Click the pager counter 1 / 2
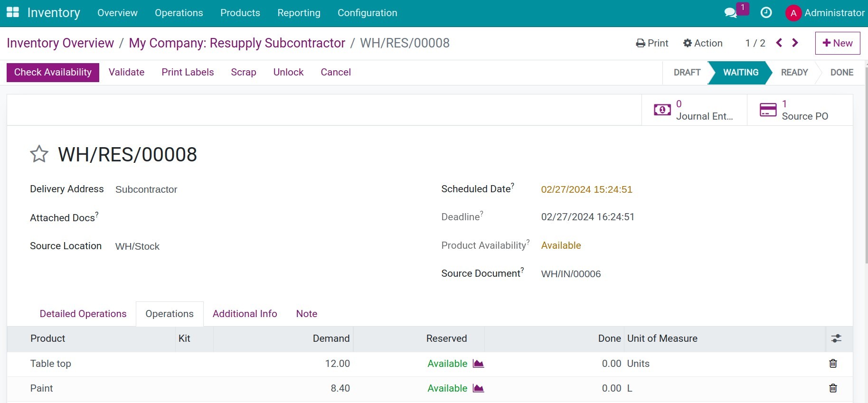Viewport: 868px width, 403px height. click(x=755, y=43)
